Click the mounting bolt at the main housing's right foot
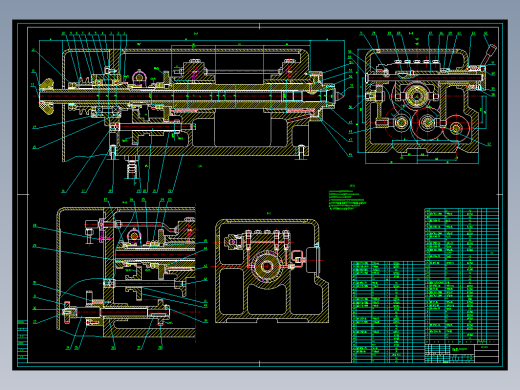The height and width of the screenshot is (390, 520). click(x=301, y=152)
